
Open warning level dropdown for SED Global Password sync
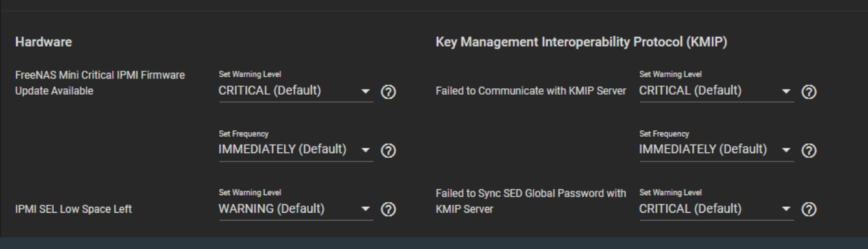click(716, 209)
